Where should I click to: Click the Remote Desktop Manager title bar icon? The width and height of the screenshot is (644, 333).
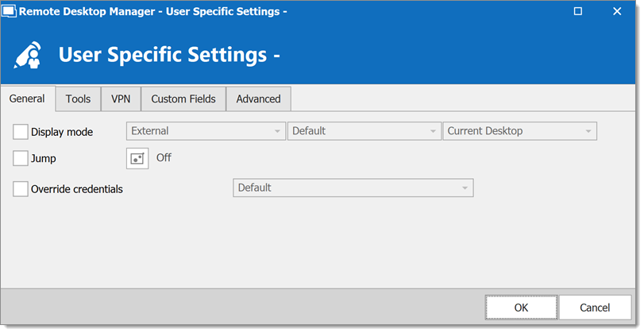click(9, 11)
